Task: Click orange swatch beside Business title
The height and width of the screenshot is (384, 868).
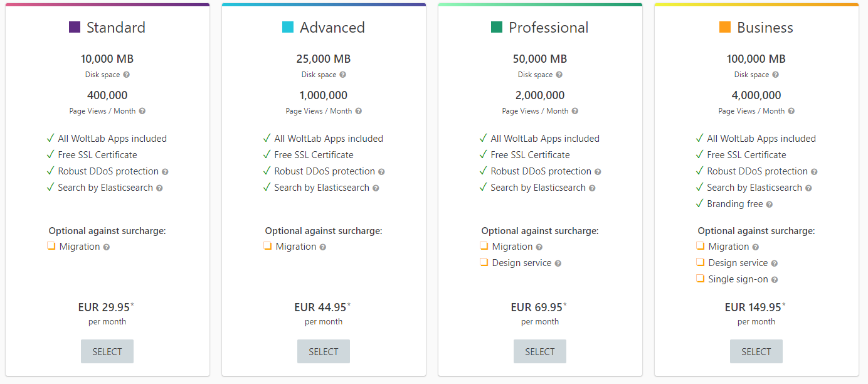Action: coord(725,27)
